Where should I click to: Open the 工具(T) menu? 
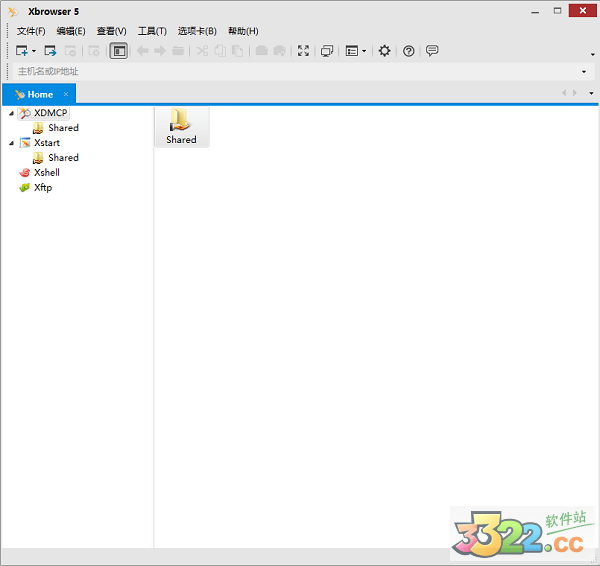[x=152, y=31]
